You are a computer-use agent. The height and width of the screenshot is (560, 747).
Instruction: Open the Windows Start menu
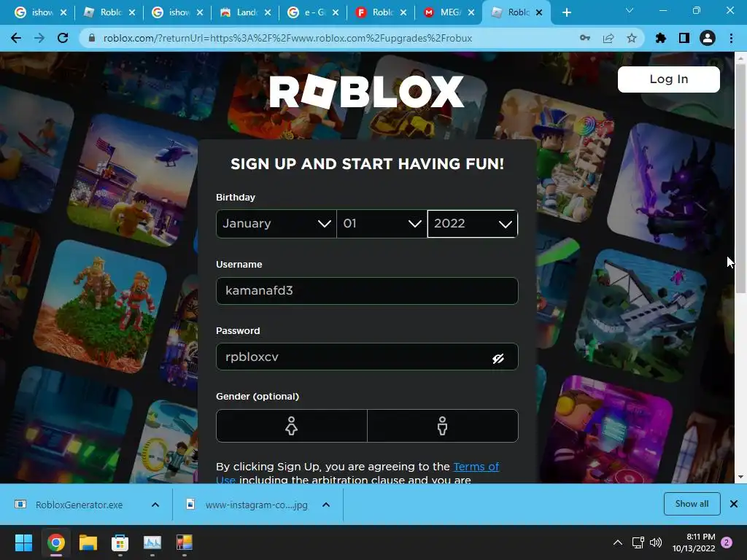click(23, 542)
